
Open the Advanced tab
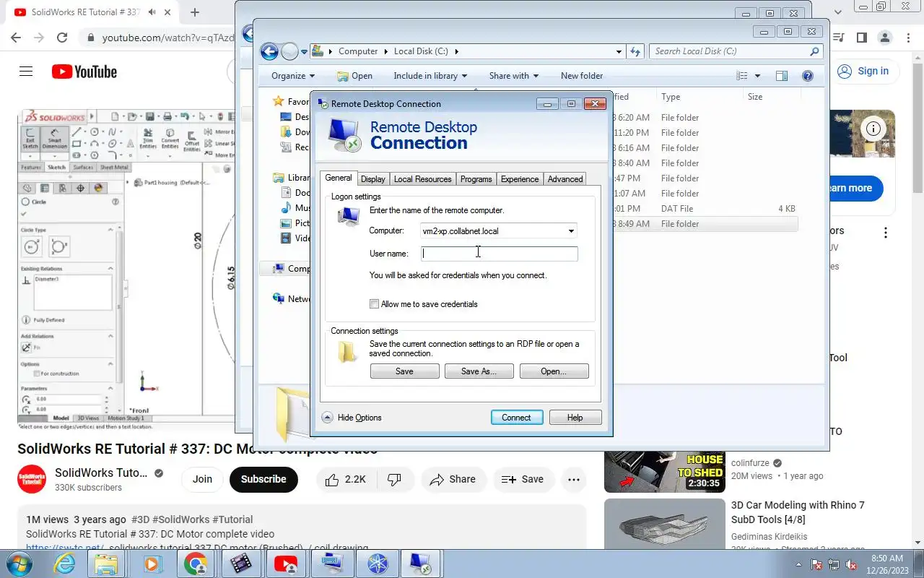(565, 179)
